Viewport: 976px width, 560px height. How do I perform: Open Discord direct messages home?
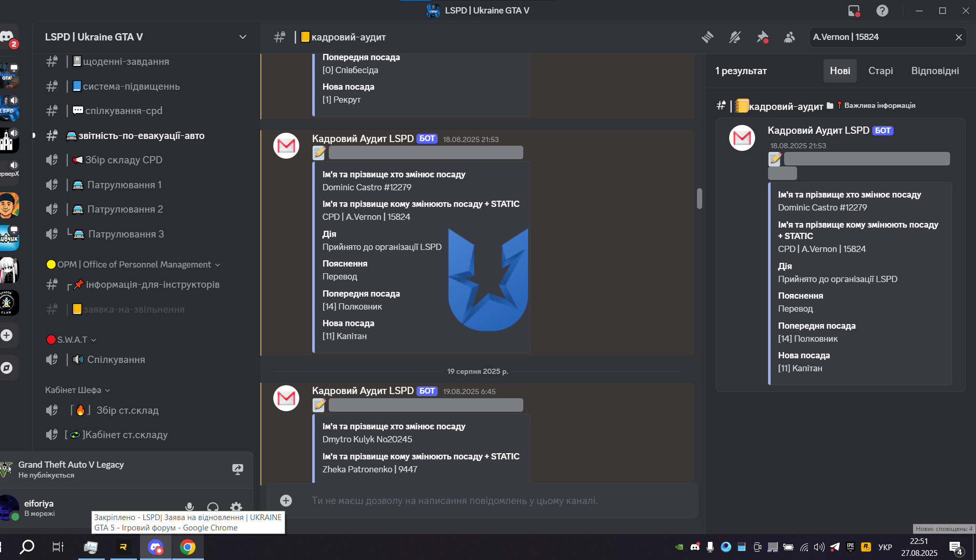(x=7, y=37)
